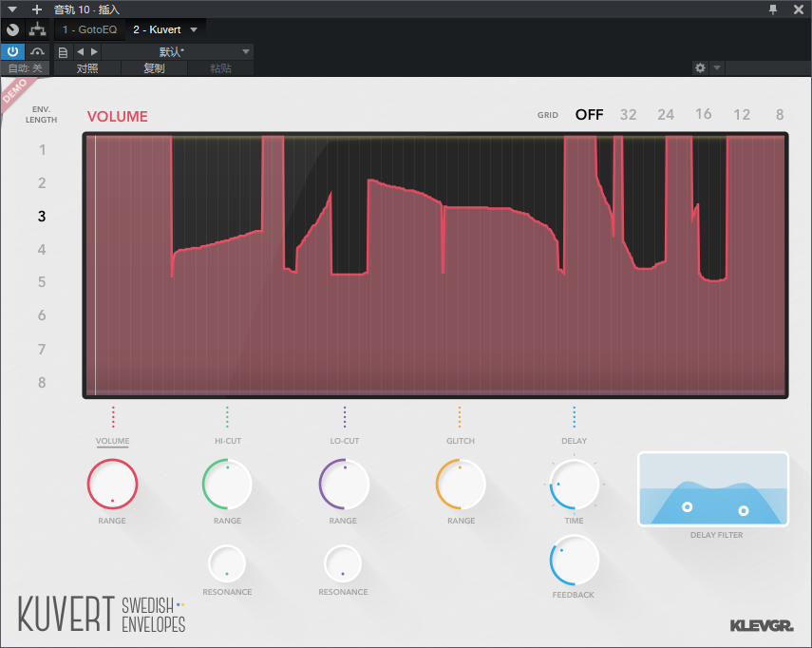Click the Delay feedback knob

point(575,561)
